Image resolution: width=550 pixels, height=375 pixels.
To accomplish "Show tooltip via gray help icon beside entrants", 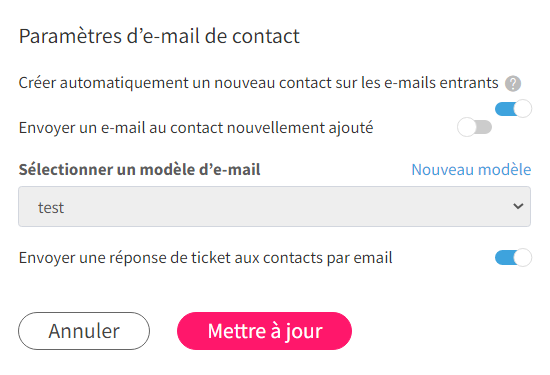I will [x=513, y=83].
